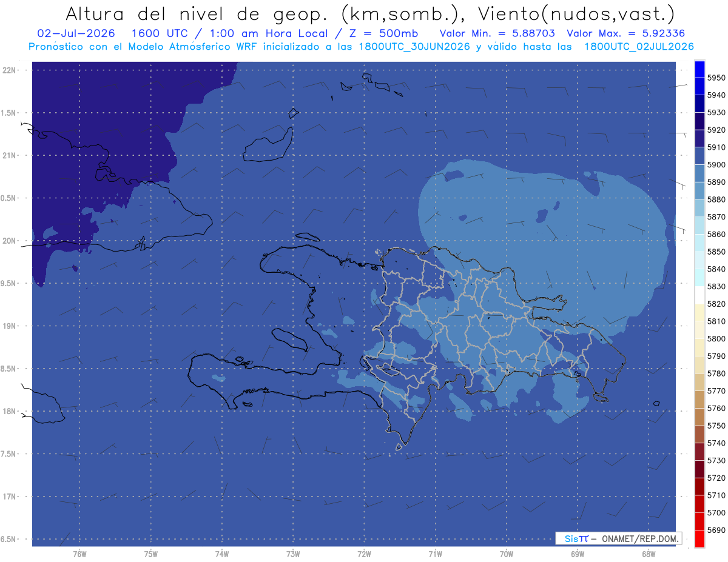Screen dimensions: 728x562
Task: Click the '1800UTC_02JUL2026' valid-until time
Action: (639, 47)
